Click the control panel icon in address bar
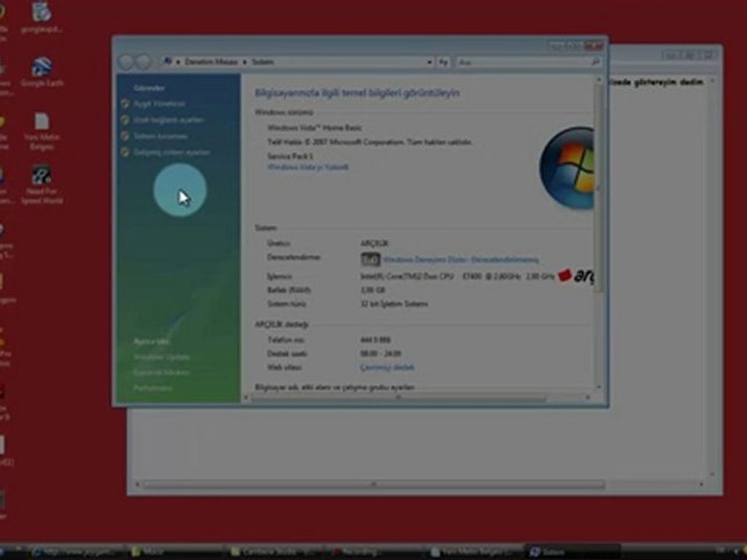The image size is (747, 560). (167, 62)
